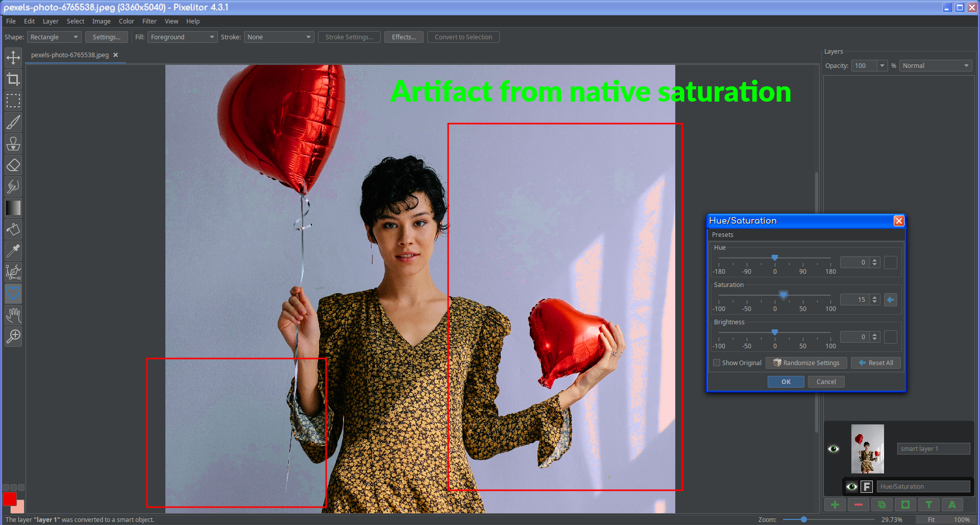This screenshot has width=980, height=525.
Task: Open the Fill dropdown set to Foreground
Action: [182, 37]
